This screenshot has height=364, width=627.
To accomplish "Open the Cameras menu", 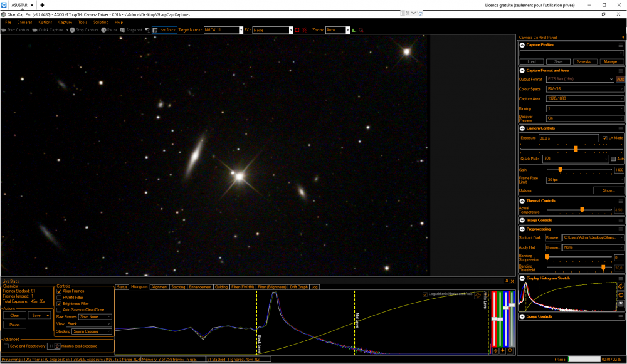I will pos(25,23).
